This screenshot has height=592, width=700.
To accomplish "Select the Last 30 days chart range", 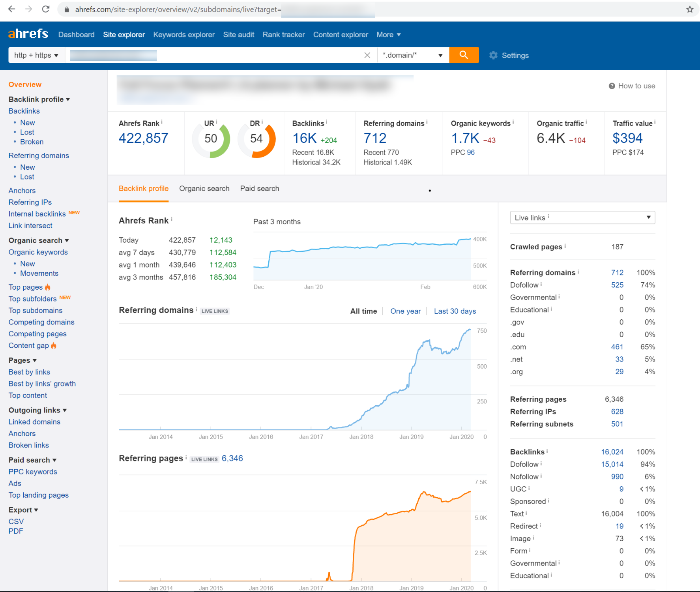I will coord(455,311).
